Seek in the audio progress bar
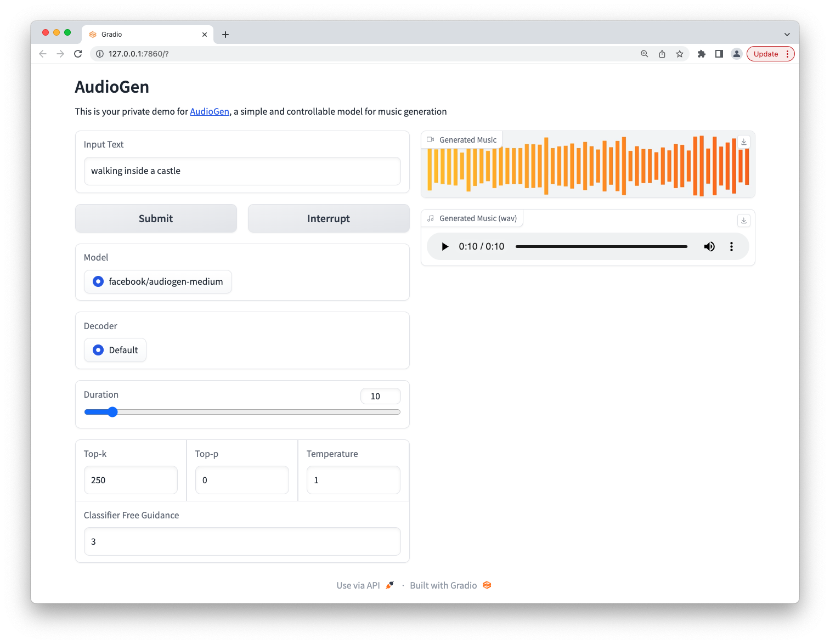 point(601,247)
